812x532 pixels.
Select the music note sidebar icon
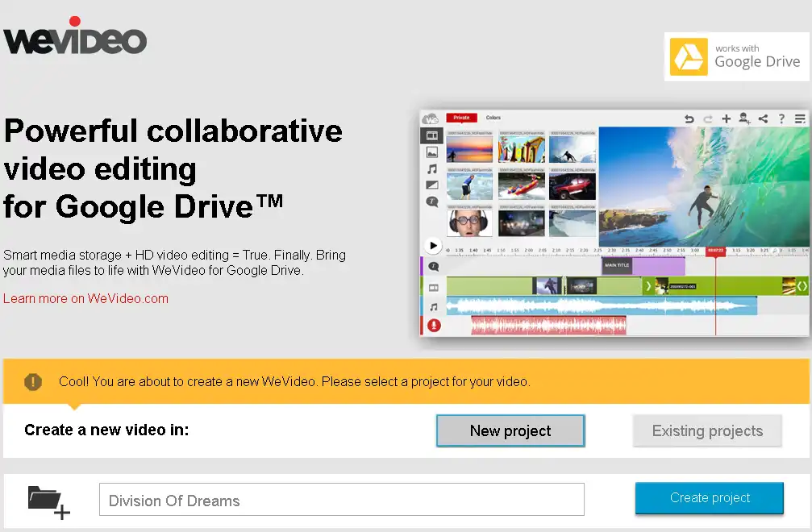(432, 168)
